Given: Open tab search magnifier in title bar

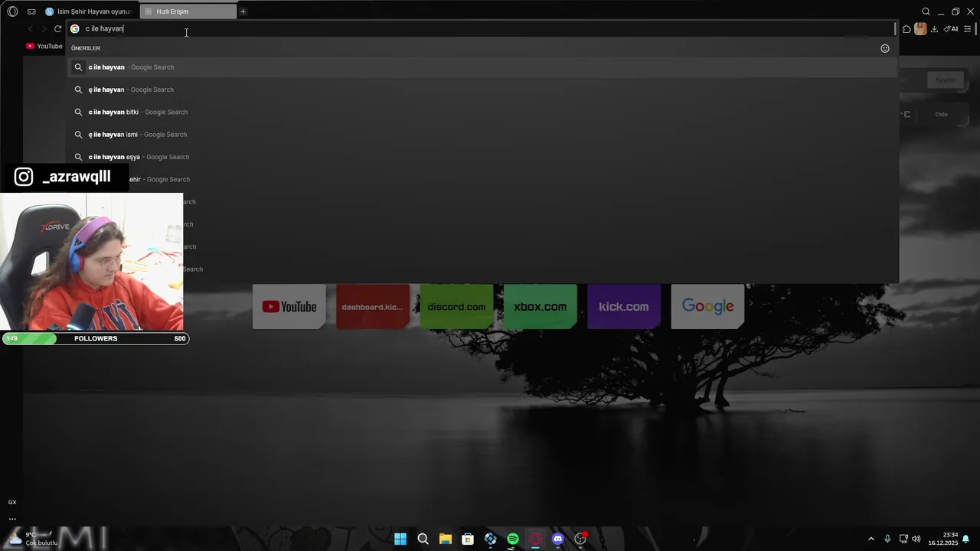Looking at the screenshot, I should [x=926, y=11].
